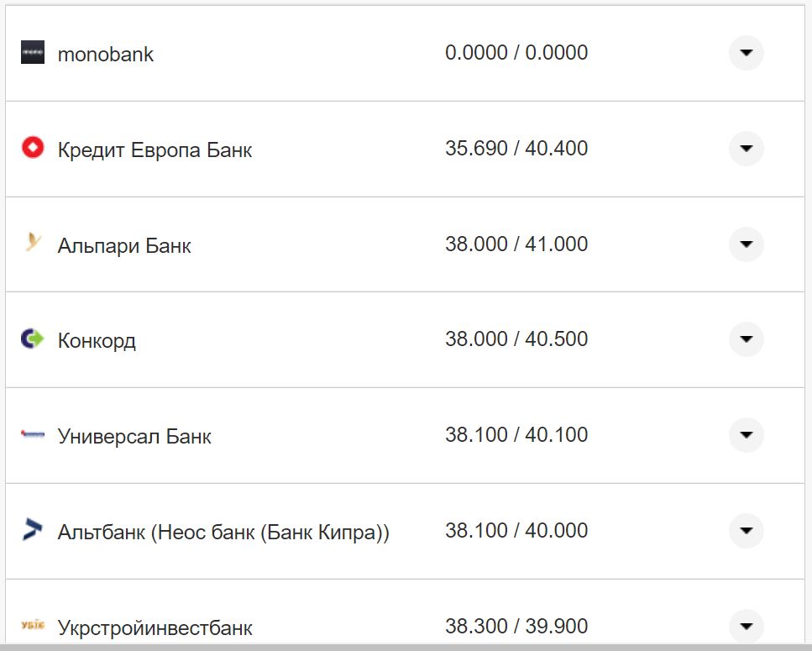Viewport: 812px width, 651px height.
Task: Click the monobank logo icon
Action: (x=33, y=52)
